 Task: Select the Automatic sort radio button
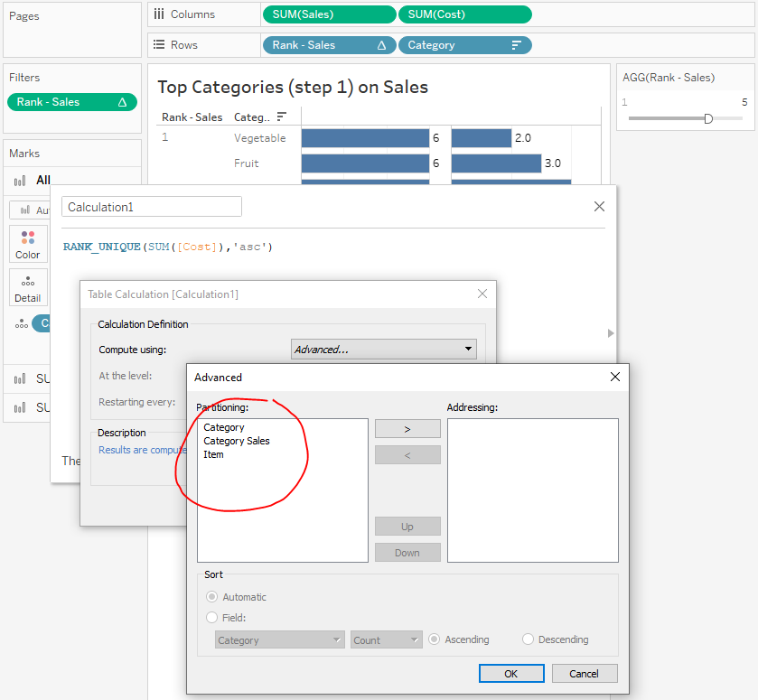212,597
